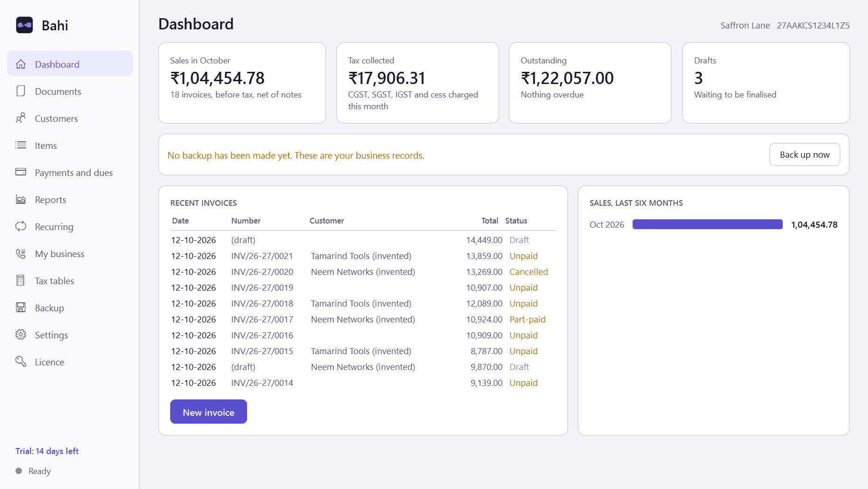Select the Dashboard sidebar item

tap(70, 63)
